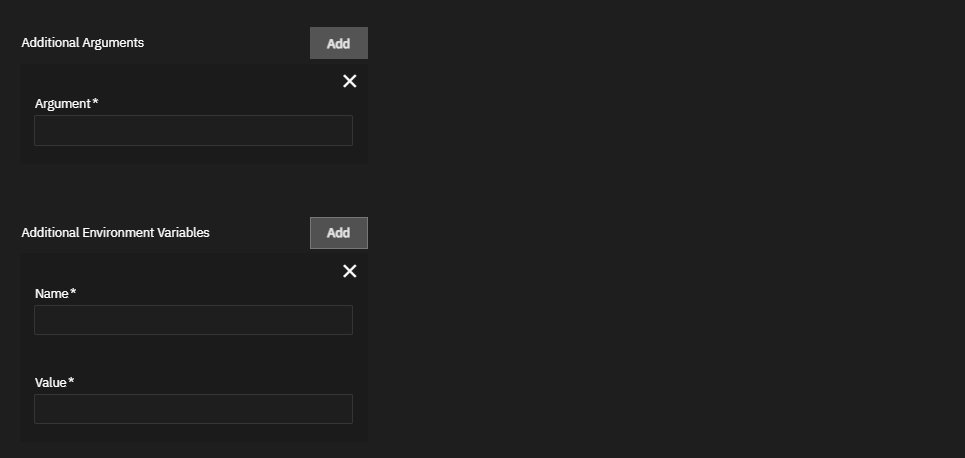Click the Name field label
This screenshot has width=965, height=458.
coord(51,294)
